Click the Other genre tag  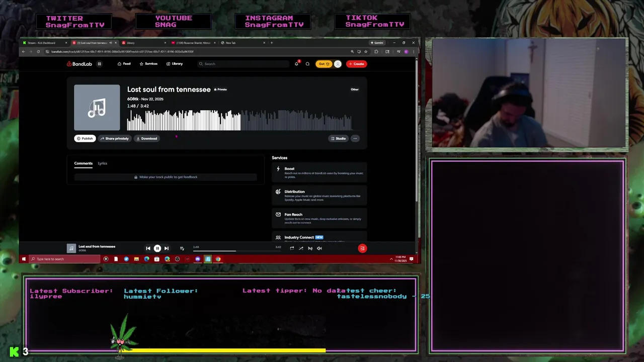pos(355,89)
